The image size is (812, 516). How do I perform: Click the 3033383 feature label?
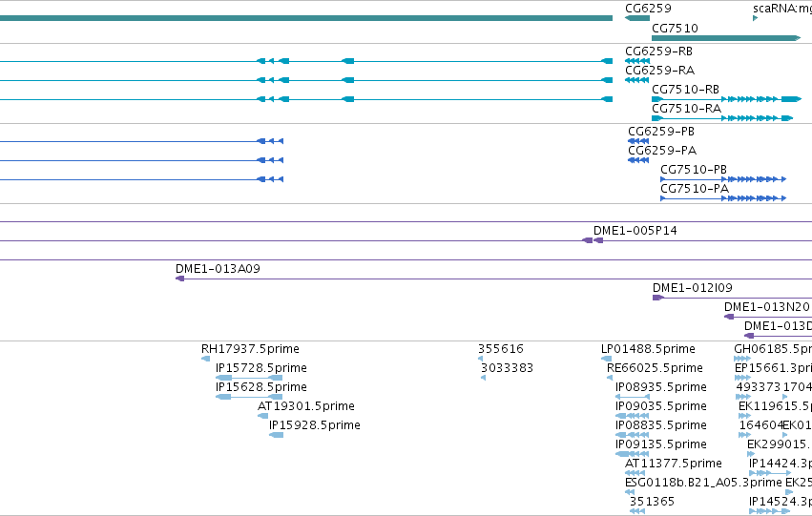[507, 368]
